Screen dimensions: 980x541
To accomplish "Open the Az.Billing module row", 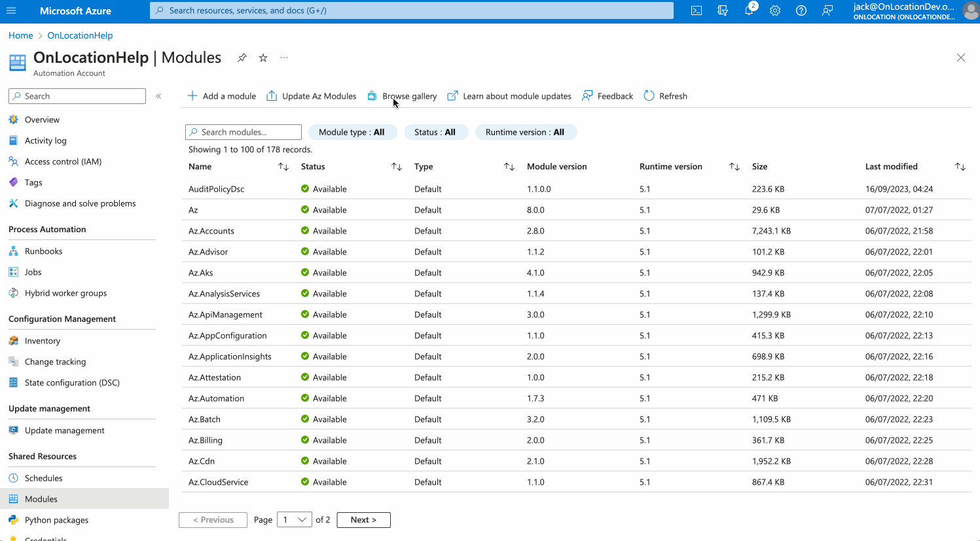I will click(576, 440).
